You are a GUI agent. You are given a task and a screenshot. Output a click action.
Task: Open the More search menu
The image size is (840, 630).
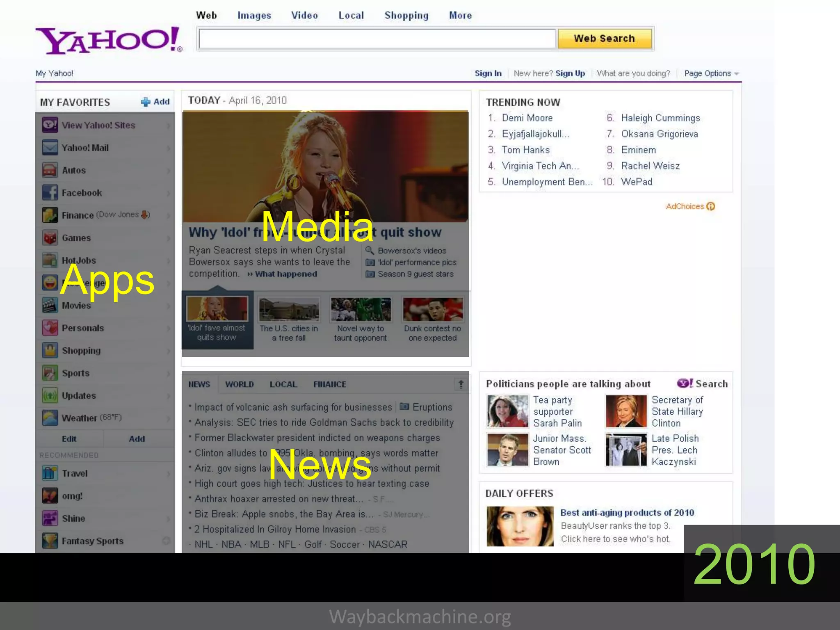tap(460, 16)
